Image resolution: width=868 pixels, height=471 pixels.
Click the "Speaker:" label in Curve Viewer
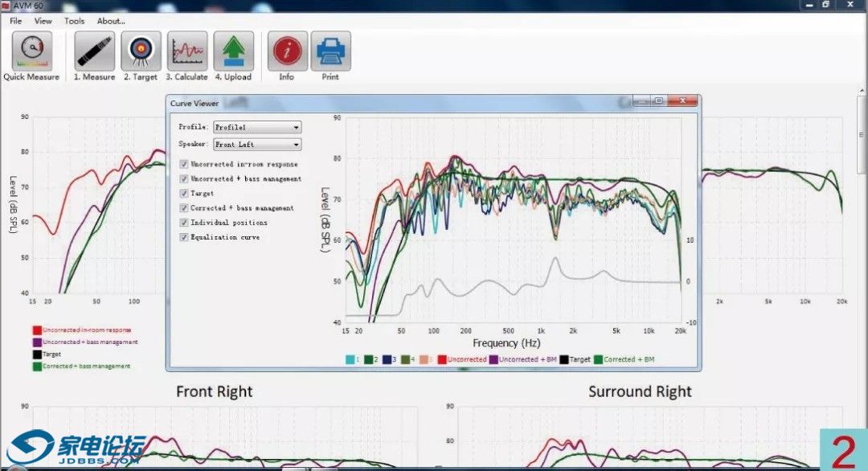[x=193, y=144]
